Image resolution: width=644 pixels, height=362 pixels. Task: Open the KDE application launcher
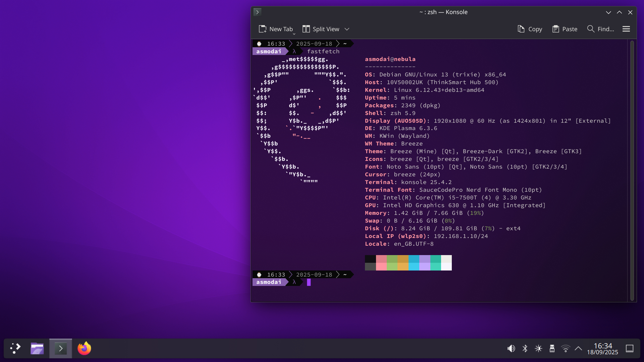coord(15,348)
